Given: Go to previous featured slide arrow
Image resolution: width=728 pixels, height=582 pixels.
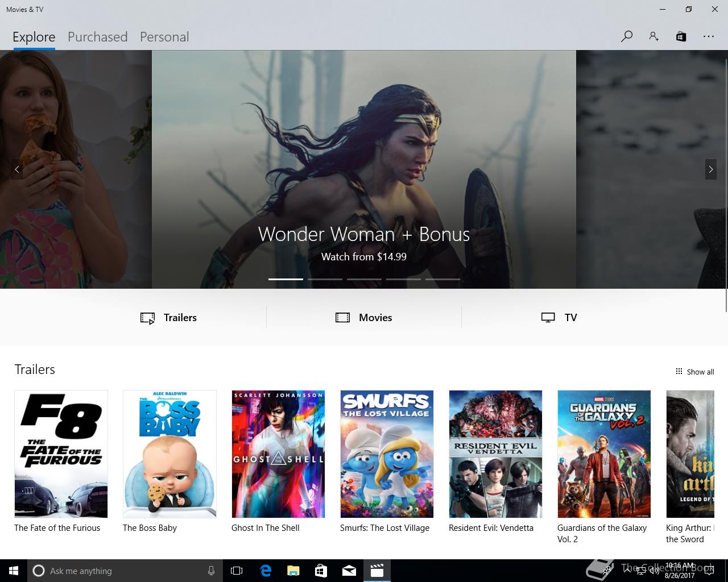Looking at the screenshot, I should click(17, 169).
